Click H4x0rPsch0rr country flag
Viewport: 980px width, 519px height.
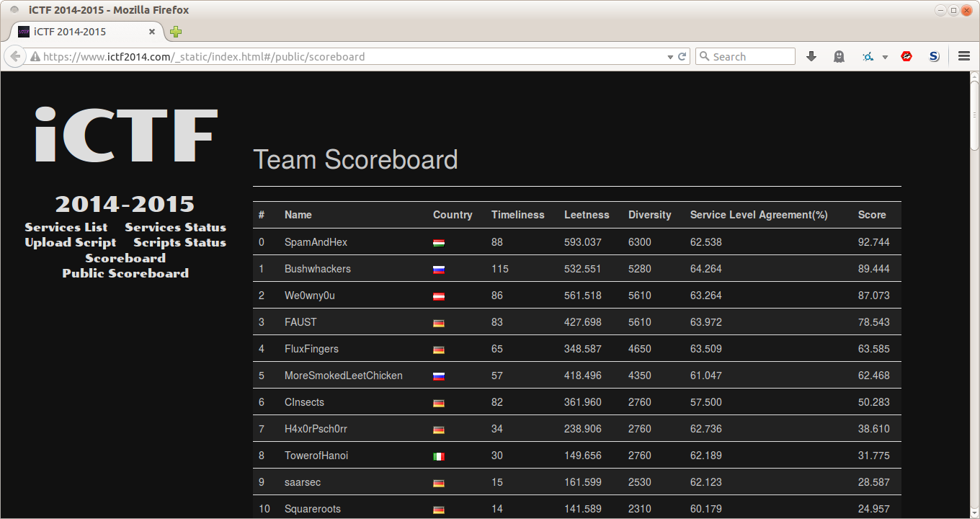coord(439,430)
